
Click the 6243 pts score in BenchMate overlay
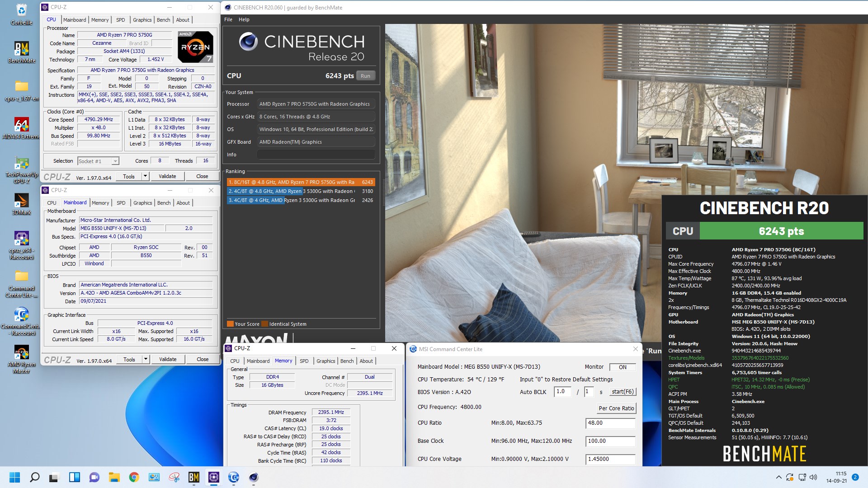point(781,231)
